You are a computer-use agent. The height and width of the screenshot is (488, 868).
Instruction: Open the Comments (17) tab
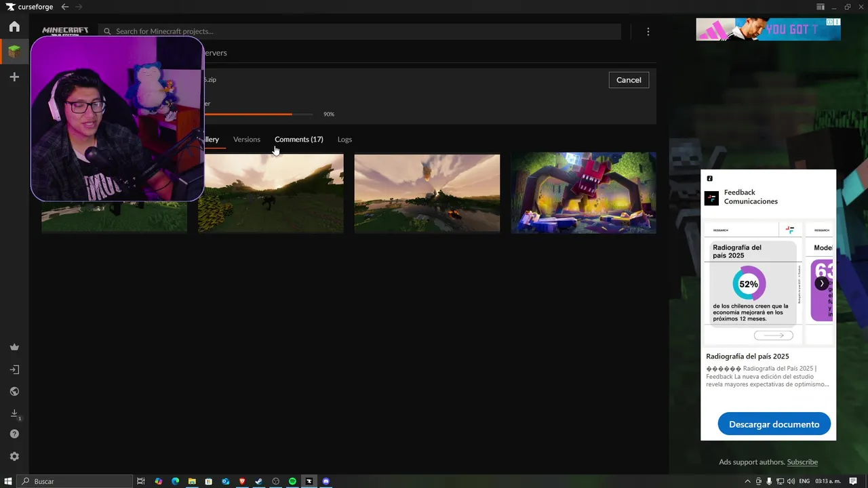299,140
